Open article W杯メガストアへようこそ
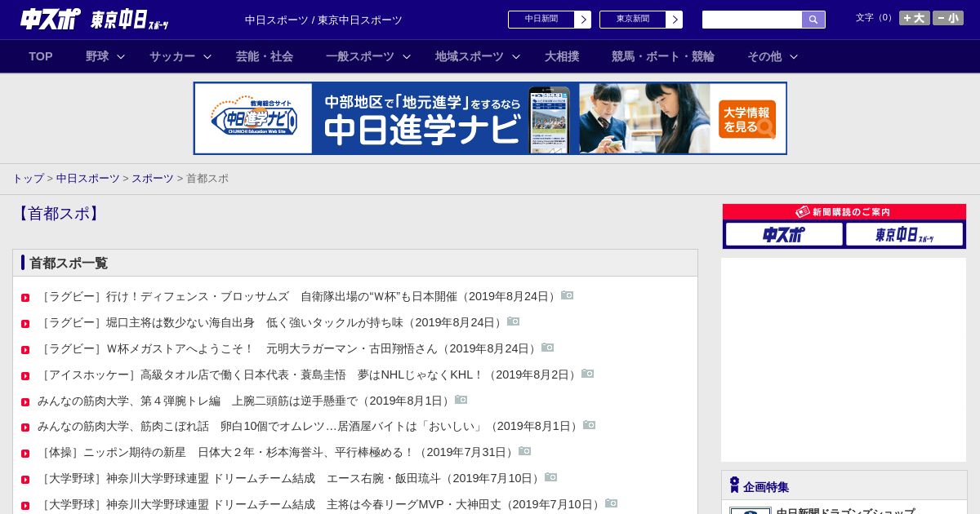The image size is (980, 514). tap(289, 348)
